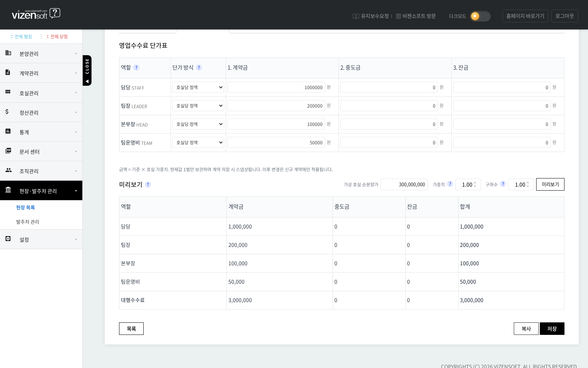Click the 목록 button
The height and width of the screenshot is (368, 588).
[x=131, y=329]
